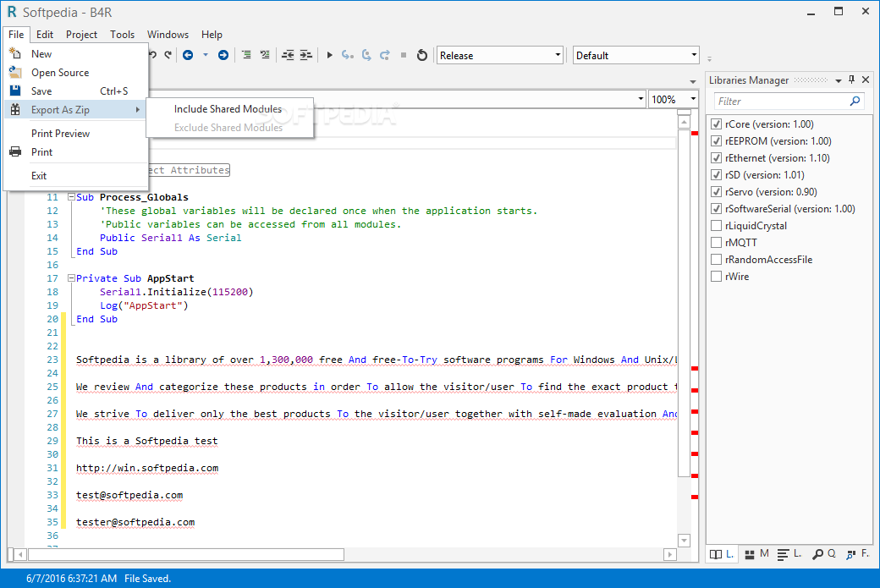Click the Libraries Manager auto-hide pin icon
Image resolution: width=880 pixels, height=588 pixels.
(852, 80)
